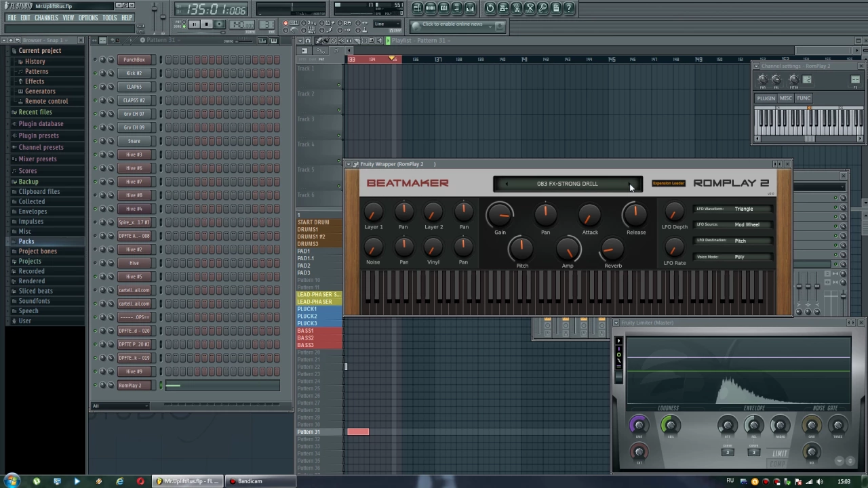
Task: Click the render/export toolbar icon
Action: coord(517,8)
